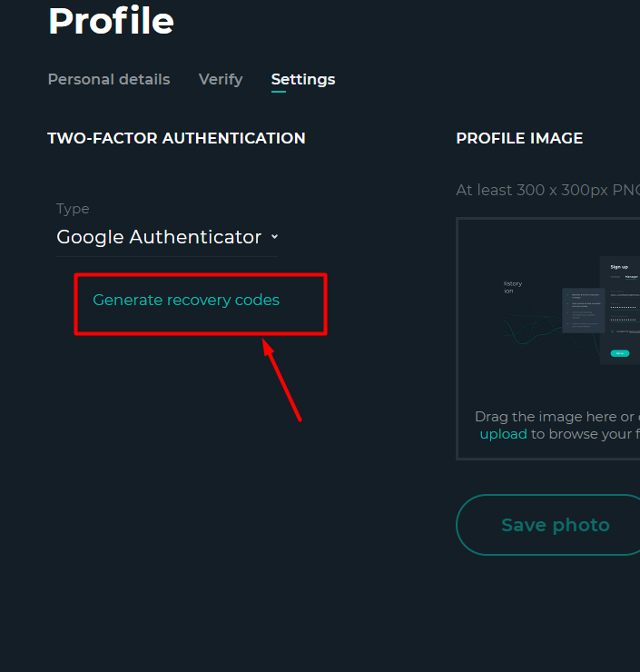This screenshot has width=640, height=672.
Task: Select the Settings tab
Action: 303,79
